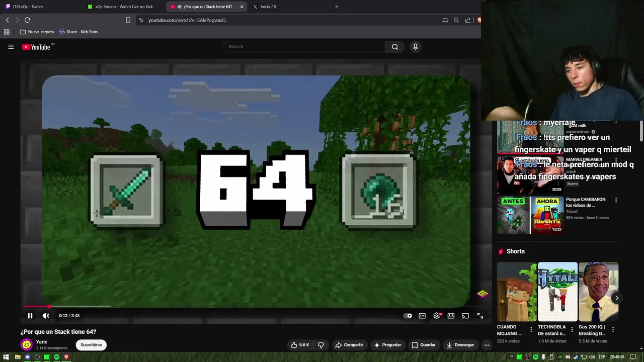
Task: Open the YouTube hamburger guide menu
Action: click(x=11, y=47)
